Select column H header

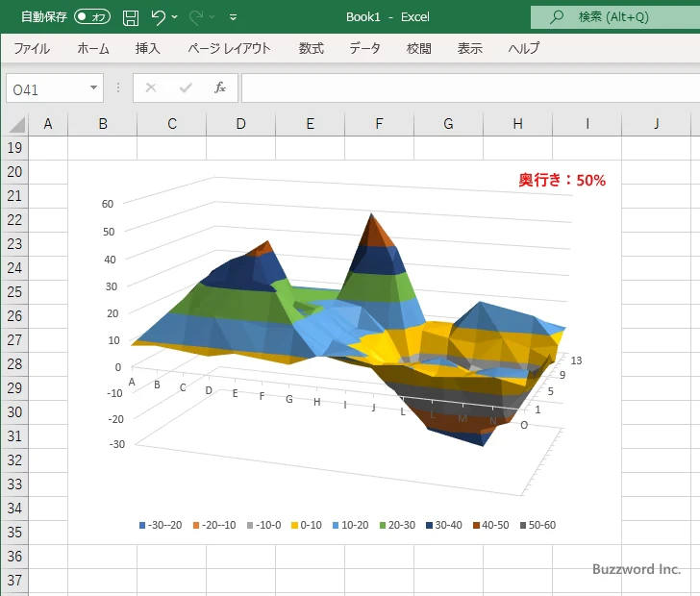[518, 124]
